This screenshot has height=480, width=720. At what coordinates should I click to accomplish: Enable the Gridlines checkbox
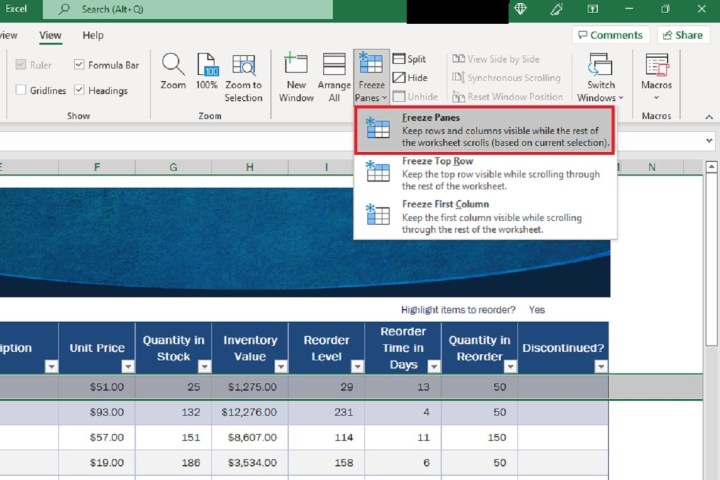pos(21,90)
